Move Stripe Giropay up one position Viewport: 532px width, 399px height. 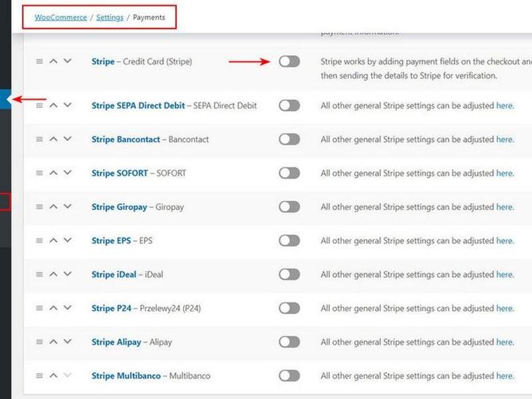coord(54,206)
